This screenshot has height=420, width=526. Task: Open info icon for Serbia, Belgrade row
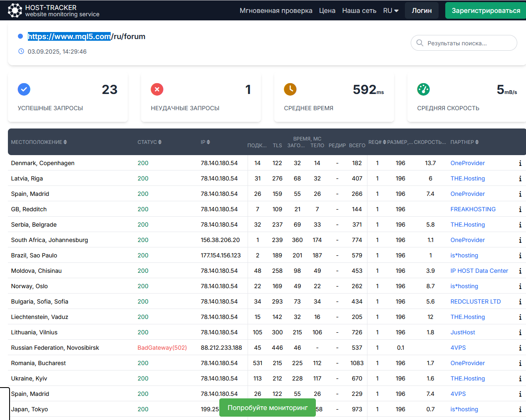pyautogui.click(x=520, y=225)
